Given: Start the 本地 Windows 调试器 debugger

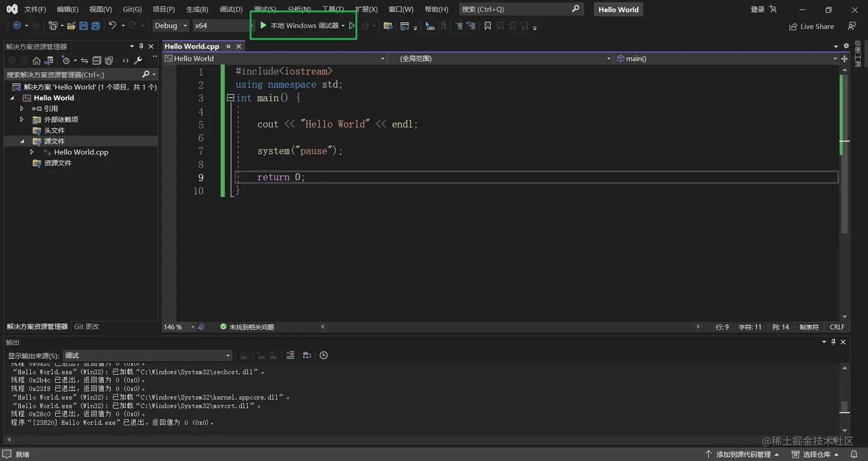Looking at the screenshot, I should [x=299, y=26].
